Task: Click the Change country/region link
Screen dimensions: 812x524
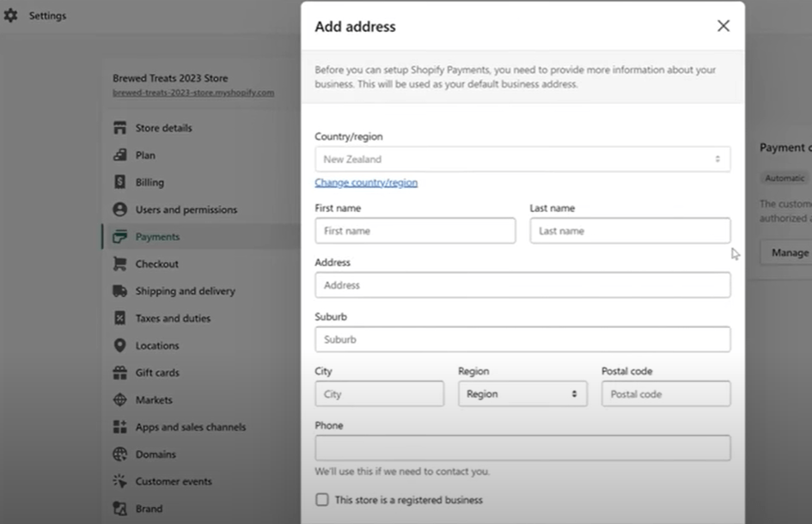Action: 366,183
